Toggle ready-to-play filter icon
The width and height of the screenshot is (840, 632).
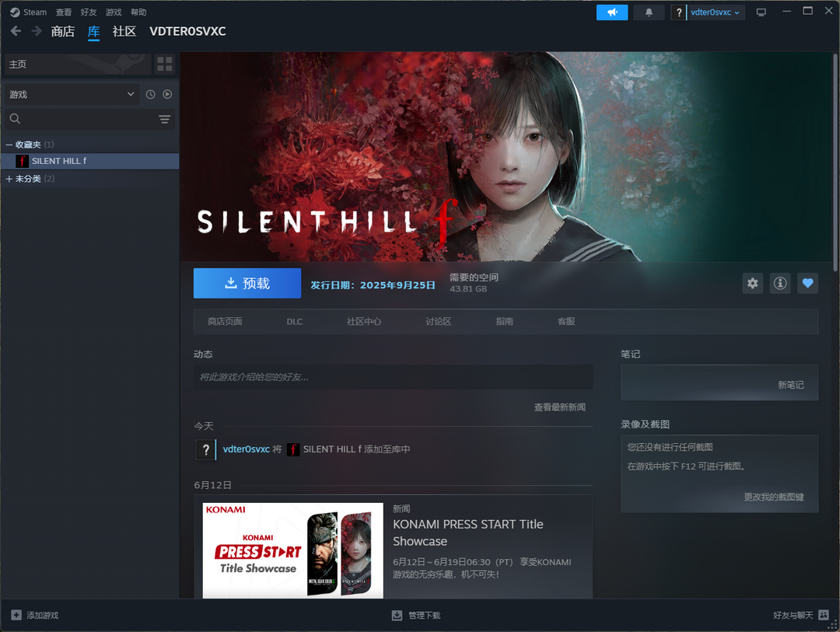[167, 94]
